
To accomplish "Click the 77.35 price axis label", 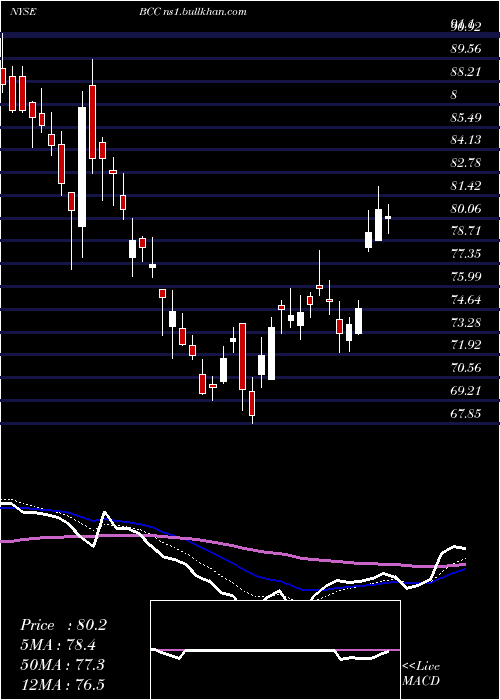I will click(x=466, y=254).
